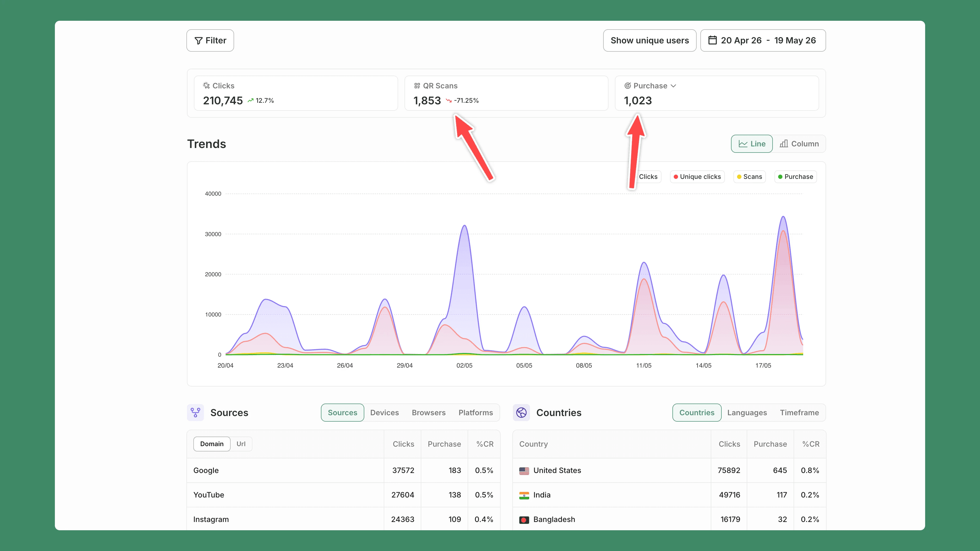This screenshot has height=551, width=980.
Task: Click the funnel icon in Filter button
Action: pyautogui.click(x=198, y=41)
